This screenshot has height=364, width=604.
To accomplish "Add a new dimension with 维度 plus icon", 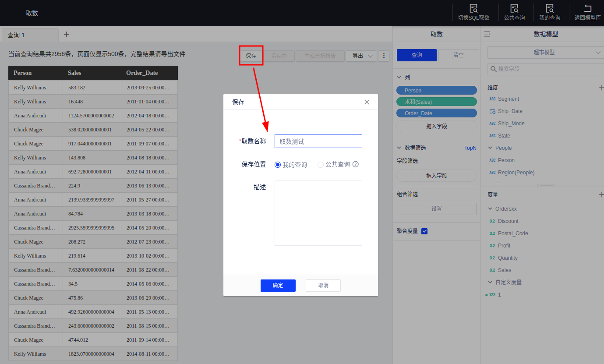I will (601, 88).
